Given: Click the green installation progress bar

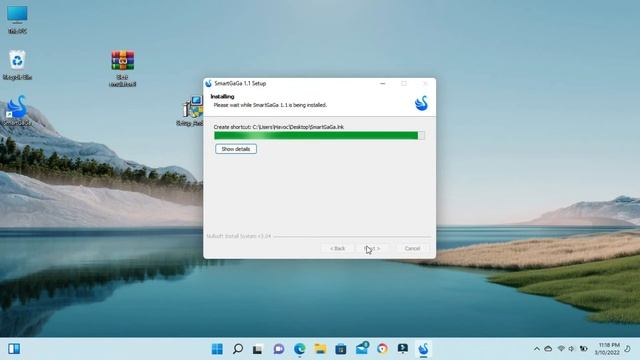Looking at the screenshot, I should (x=319, y=136).
